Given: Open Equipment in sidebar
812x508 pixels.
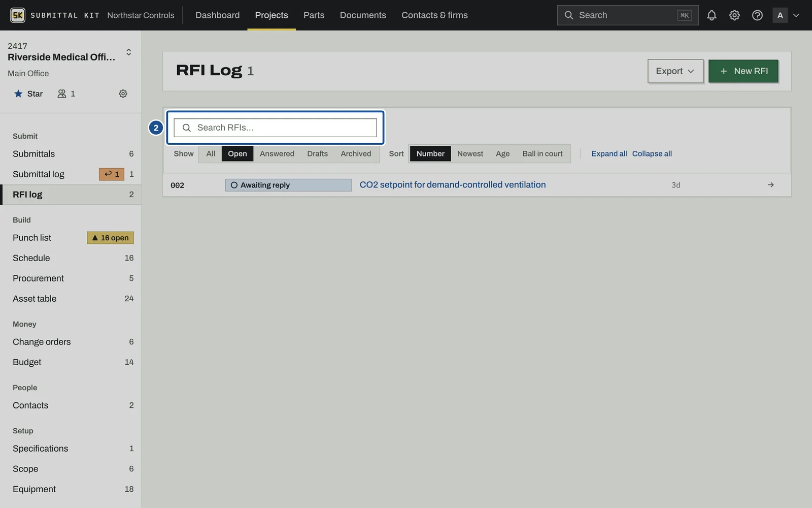Looking at the screenshot, I should click(x=71, y=489).
